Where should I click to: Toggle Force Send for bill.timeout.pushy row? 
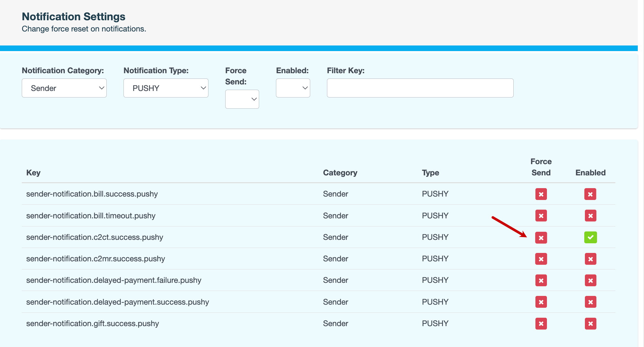click(x=541, y=216)
